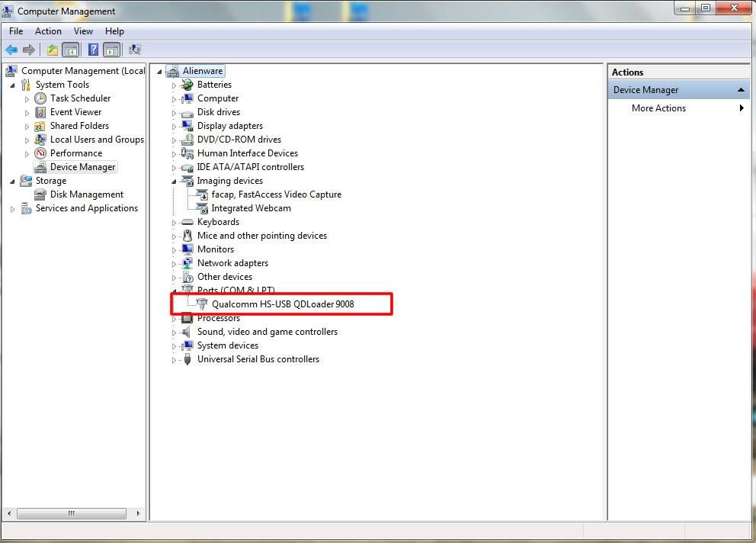Select Qualcomm HS-USB QDLoader 9008 device

click(x=282, y=304)
